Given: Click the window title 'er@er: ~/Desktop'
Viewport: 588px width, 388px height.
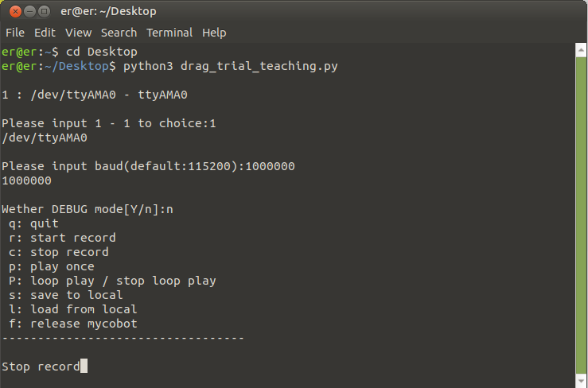Looking at the screenshot, I should (108, 12).
